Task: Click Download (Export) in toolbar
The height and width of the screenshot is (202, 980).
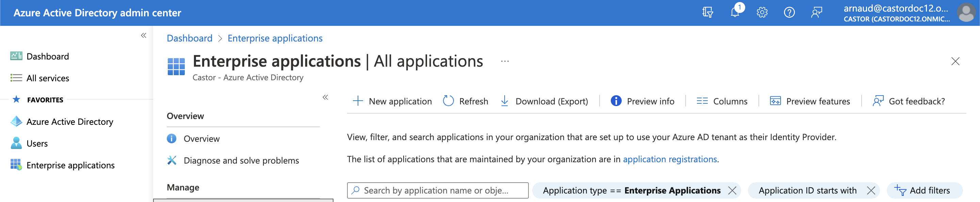Action: coord(544,101)
